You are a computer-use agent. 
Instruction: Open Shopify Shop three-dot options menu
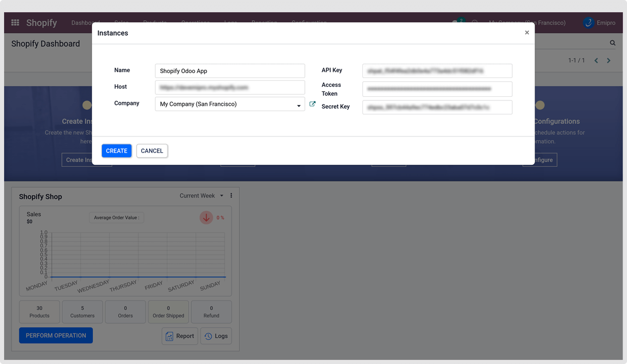pyautogui.click(x=231, y=196)
